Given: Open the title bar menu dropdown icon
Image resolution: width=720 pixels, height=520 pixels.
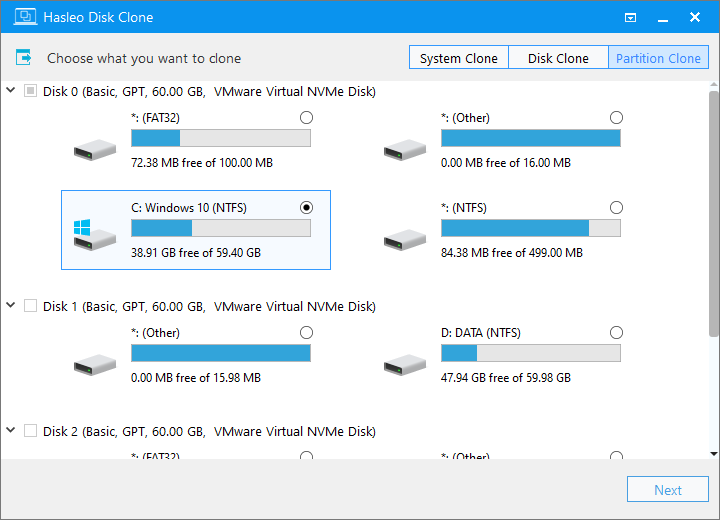Looking at the screenshot, I should tap(630, 17).
